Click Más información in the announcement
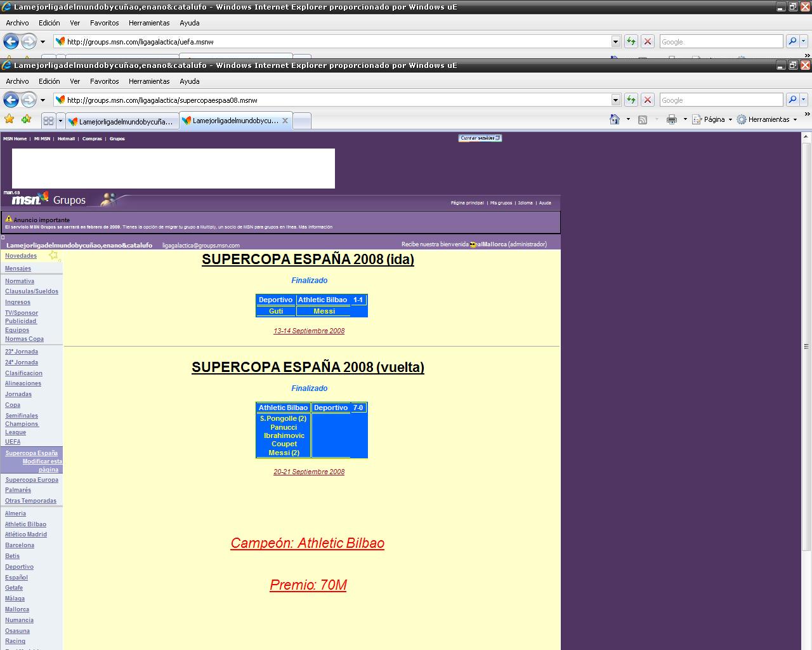 pyautogui.click(x=315, y=227)
